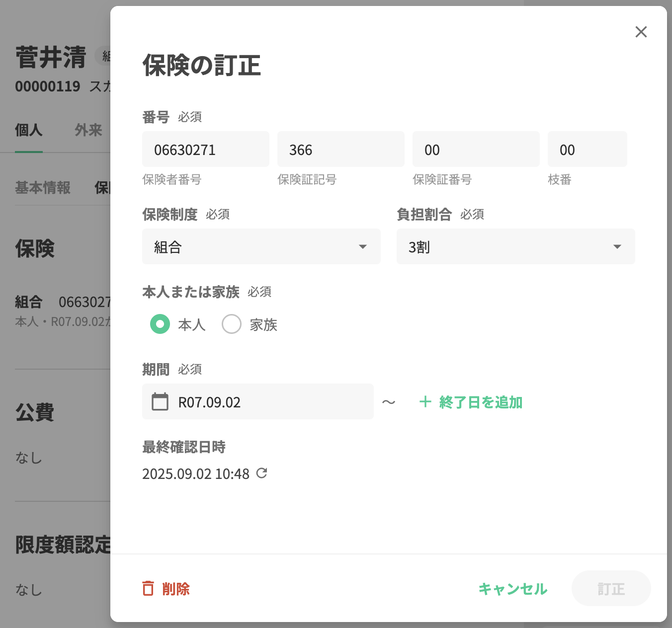This screenshot has height=628, width=672.
Task: Select the 家族 radio button
Action: click(x=232, y=324)
